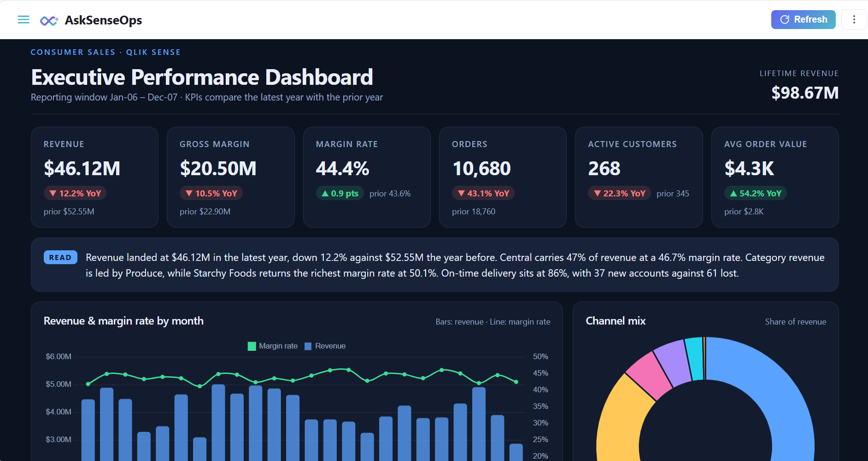The image size is (868, 461).
Task: Click the gross margin value $20.50M
Action: (x=218, y=168)
